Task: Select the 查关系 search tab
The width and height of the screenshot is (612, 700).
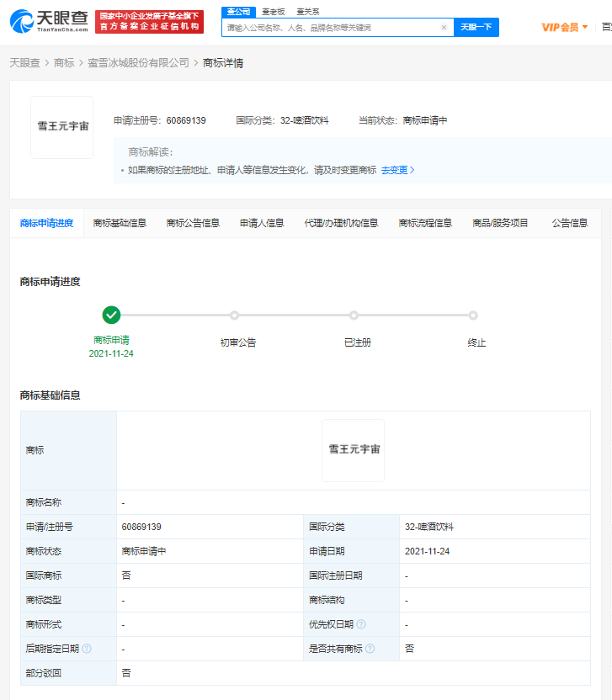Action: click(x=308, y=12)
